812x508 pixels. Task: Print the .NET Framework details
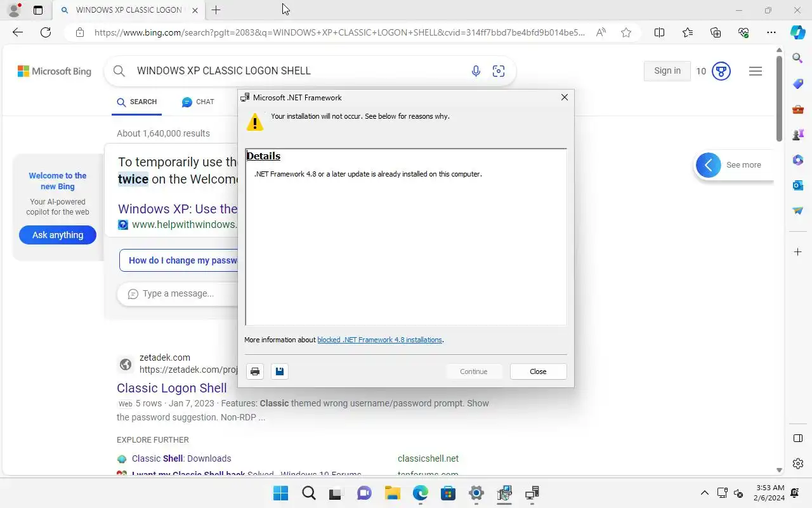coord(255,371)
